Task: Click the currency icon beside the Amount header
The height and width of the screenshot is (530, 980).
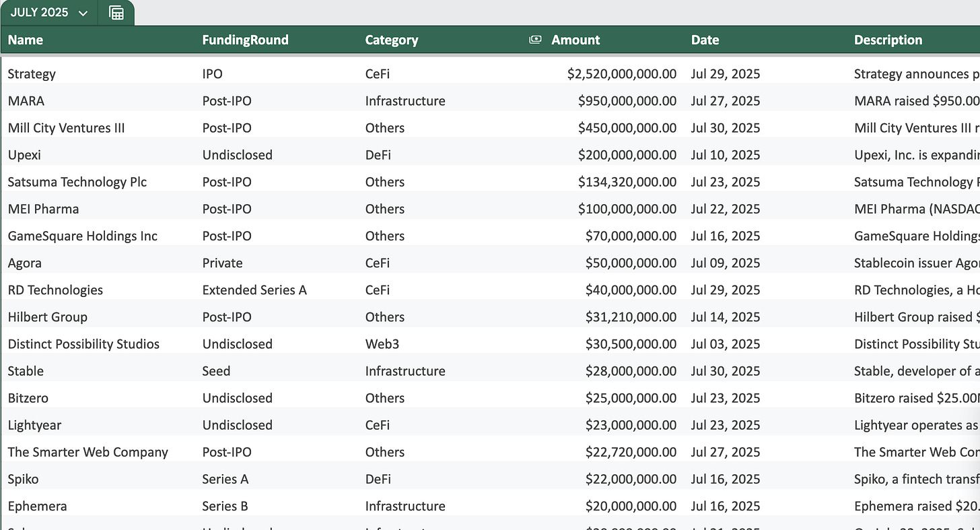Action: coord(535,40)
